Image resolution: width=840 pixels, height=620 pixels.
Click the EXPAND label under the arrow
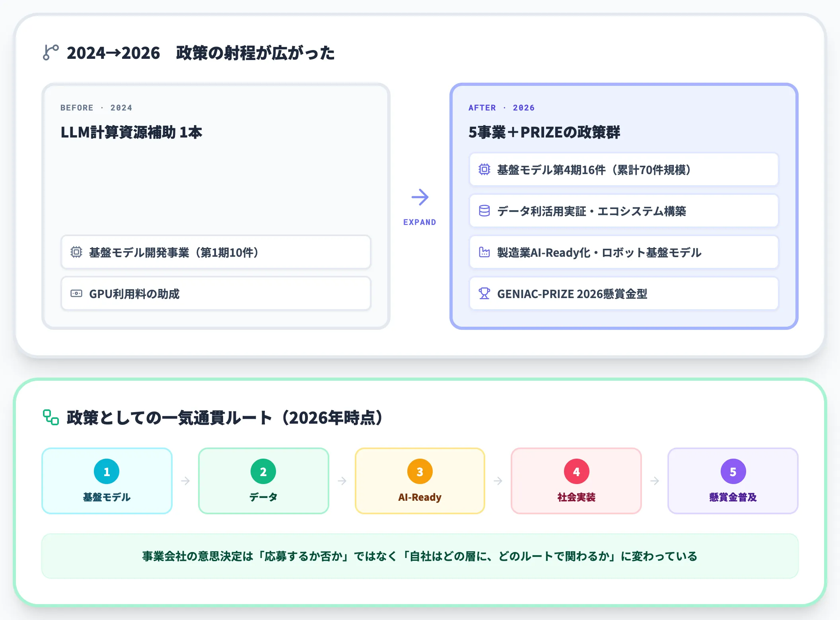coord(420,222)
